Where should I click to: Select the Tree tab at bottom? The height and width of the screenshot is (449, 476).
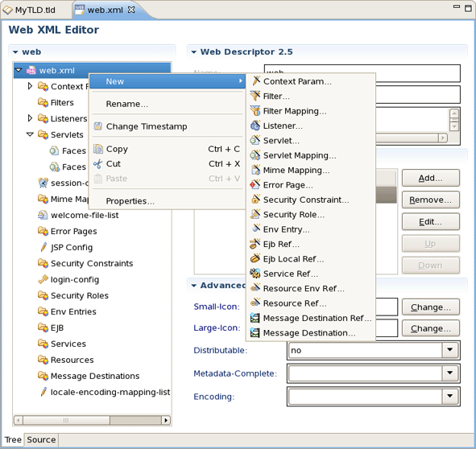coord(13,439)
